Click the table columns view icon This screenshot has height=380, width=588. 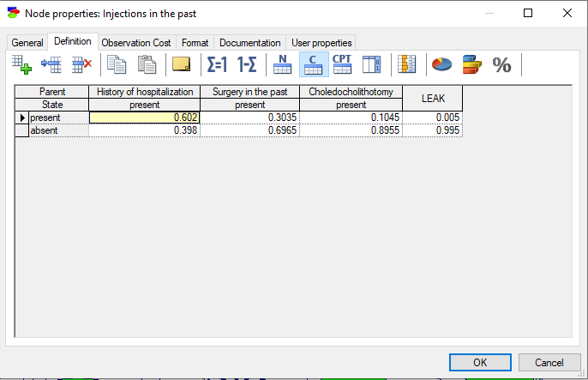372,64
